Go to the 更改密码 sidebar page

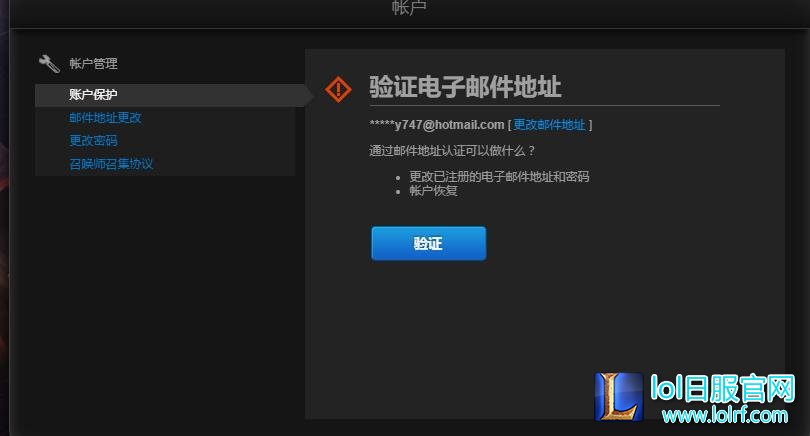[x=93, y=141]
